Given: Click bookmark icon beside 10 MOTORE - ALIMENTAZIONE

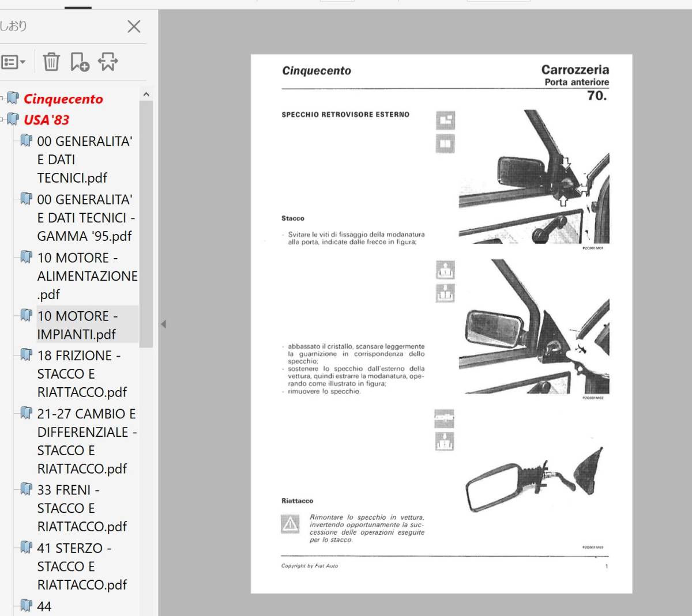Looking at the screenshot, I should coord(27,256).
